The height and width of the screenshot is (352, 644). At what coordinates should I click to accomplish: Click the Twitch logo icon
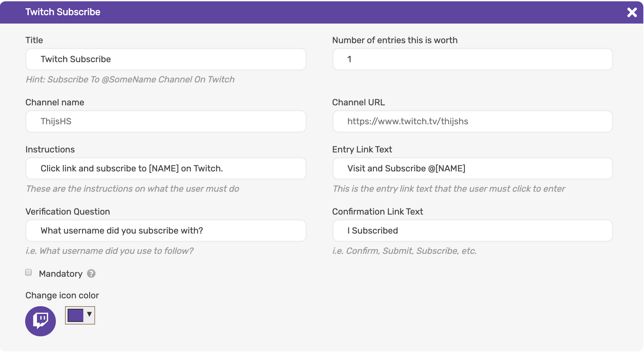point(40,321)
